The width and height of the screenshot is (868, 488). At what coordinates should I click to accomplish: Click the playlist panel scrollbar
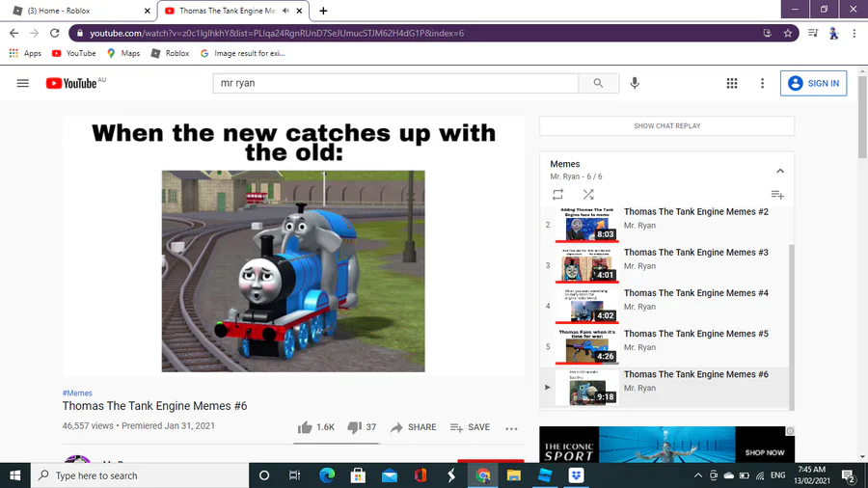coord(792,326)
